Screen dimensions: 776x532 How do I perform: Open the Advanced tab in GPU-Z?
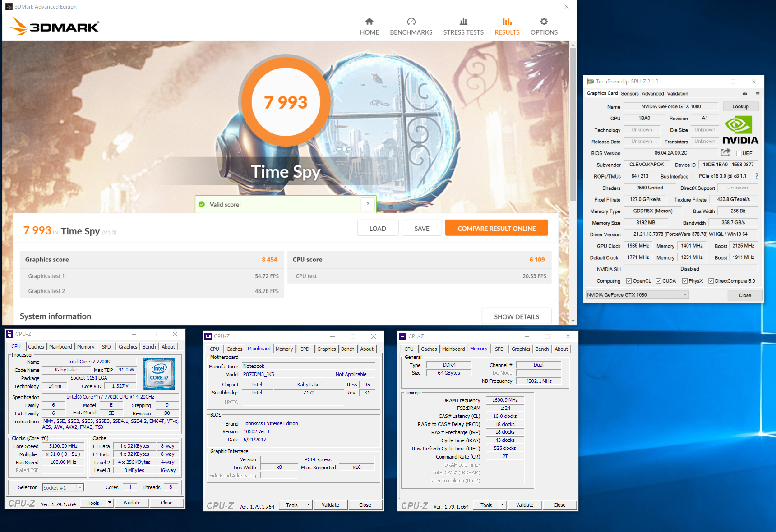coord(653,94)
